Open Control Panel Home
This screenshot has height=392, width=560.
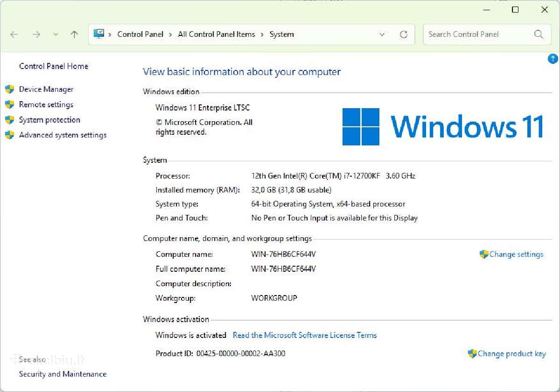pos(54,66)
